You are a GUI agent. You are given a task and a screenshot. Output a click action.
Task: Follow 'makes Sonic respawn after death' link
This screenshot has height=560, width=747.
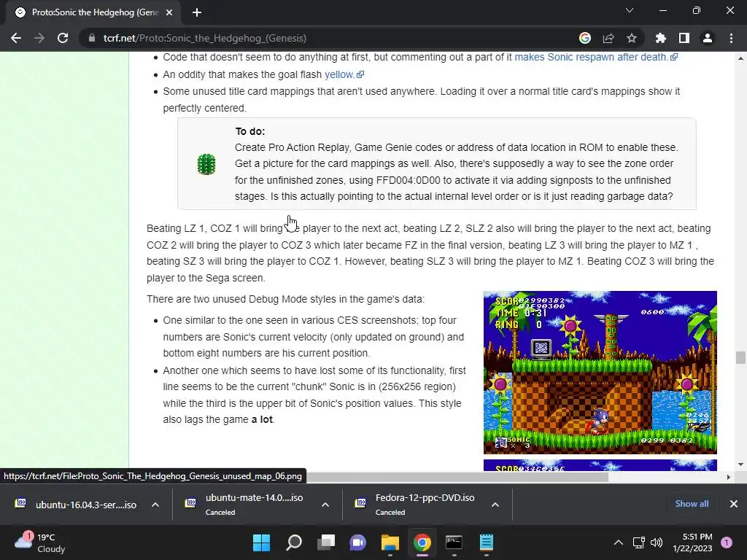click(x=596, y=57)
